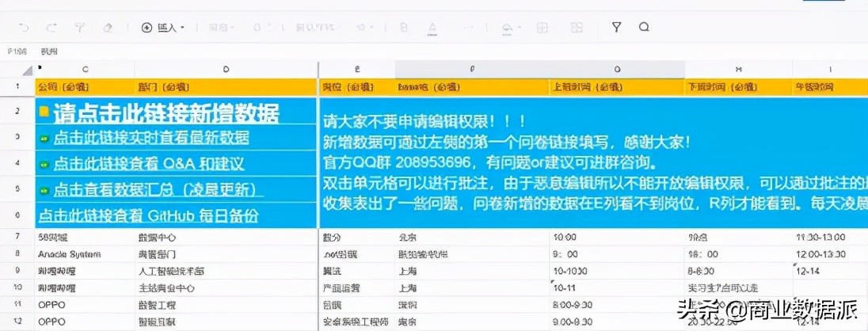Select the 10-11 start time cell
This screenshot has height=331, width=868.
point(617,288)
